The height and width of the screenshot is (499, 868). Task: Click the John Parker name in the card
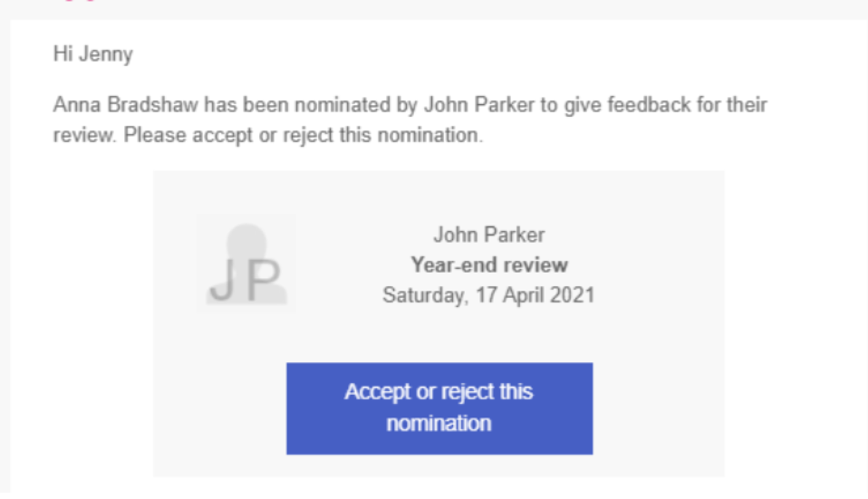click(488, 235)
